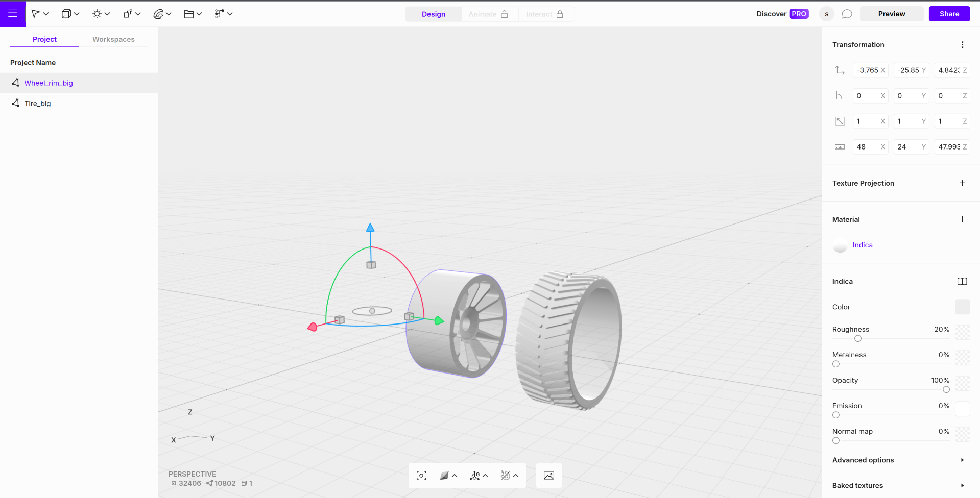This screenshot has width=980, height=498.
Task: Open dropdown arrow beside transform tool
Action: point(138,14)
